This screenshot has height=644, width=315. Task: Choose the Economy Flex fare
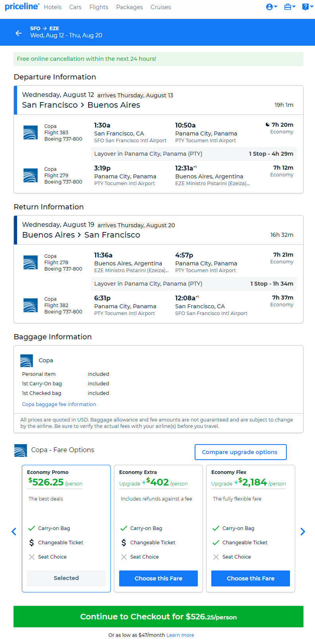coord(251,578)
